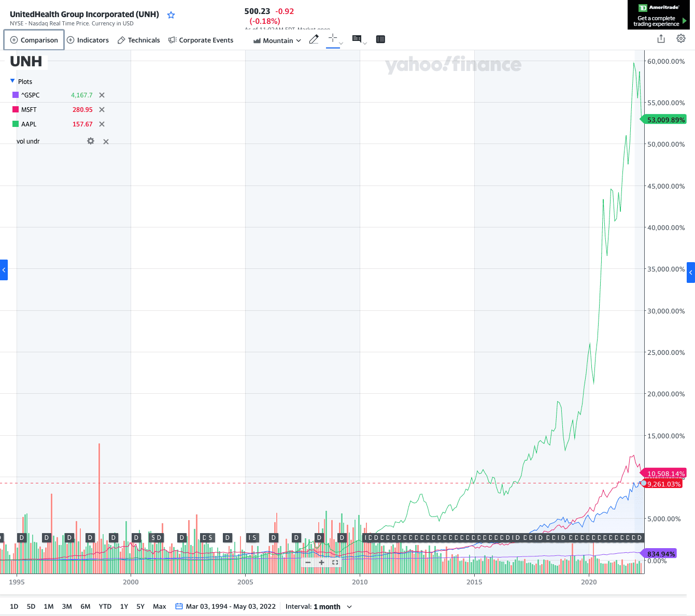
Task: Toggle the crosshair tool
Action: point(333,38)
